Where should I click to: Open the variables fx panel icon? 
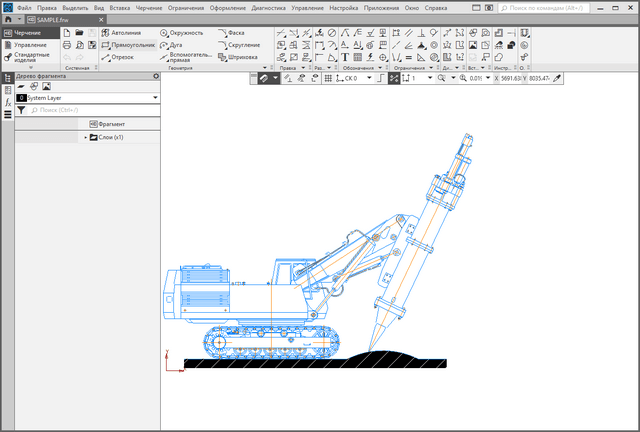tap(7, 102)
